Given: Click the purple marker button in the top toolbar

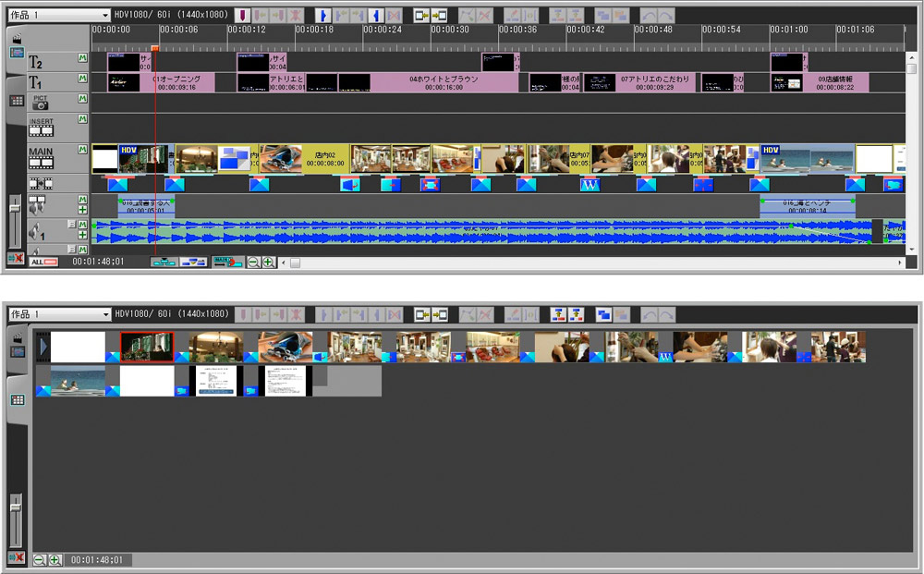Looking at the screenshot, I should [242, 16].
